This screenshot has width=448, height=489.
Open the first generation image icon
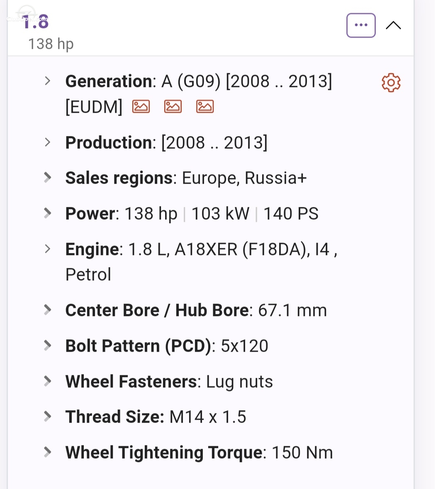click(141, 106)
